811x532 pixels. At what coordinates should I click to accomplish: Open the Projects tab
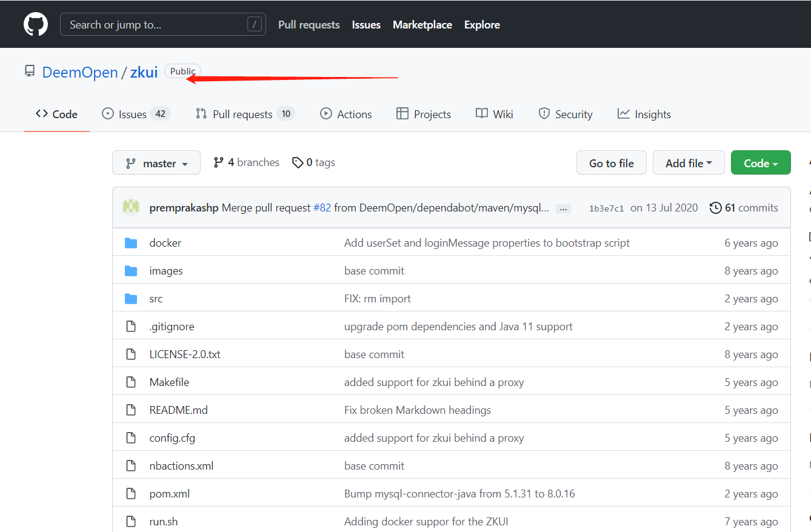423,114
